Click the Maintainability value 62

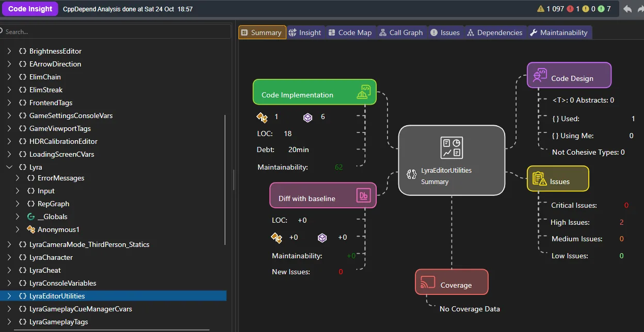[x=339, y=167]
